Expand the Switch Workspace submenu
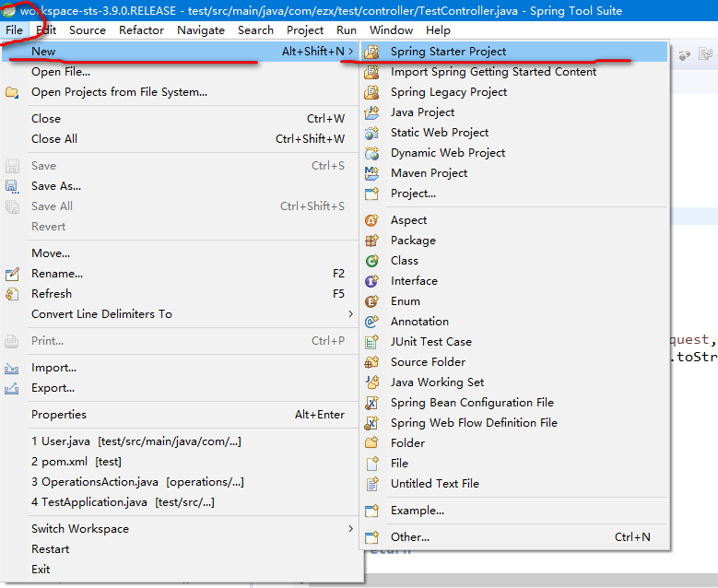Viewport: 718px width, 588px height. click(x=351, y=528)
